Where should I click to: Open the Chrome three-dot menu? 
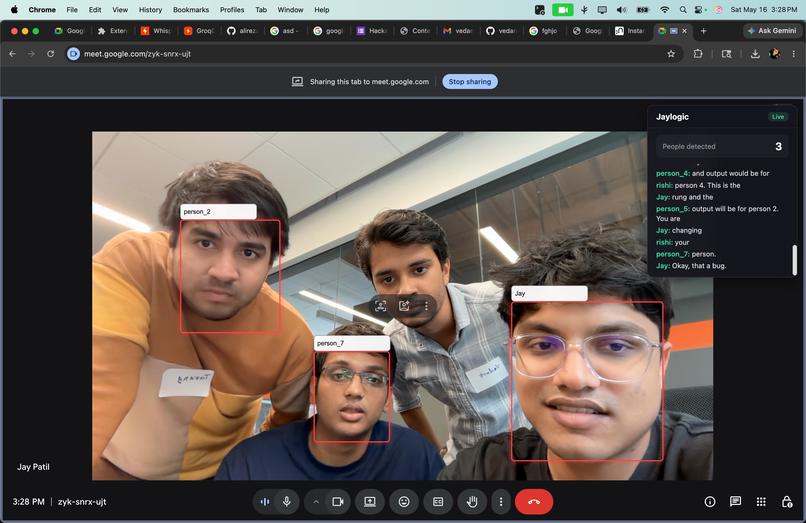pos(793,53)
